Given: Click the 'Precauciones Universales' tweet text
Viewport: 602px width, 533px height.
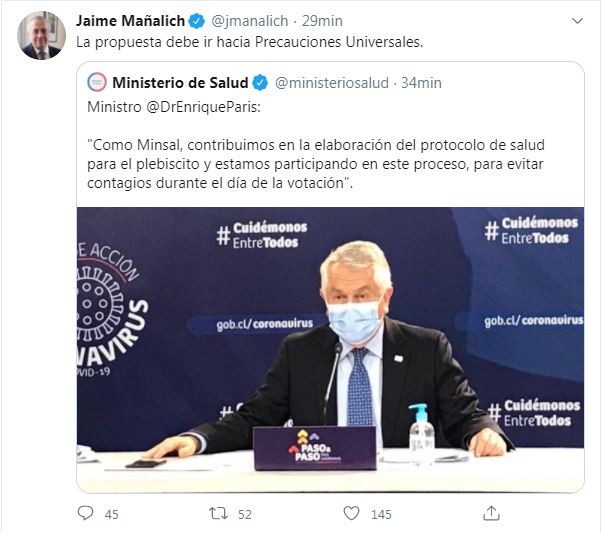Looking at the screenshot, I should (250, 43).
